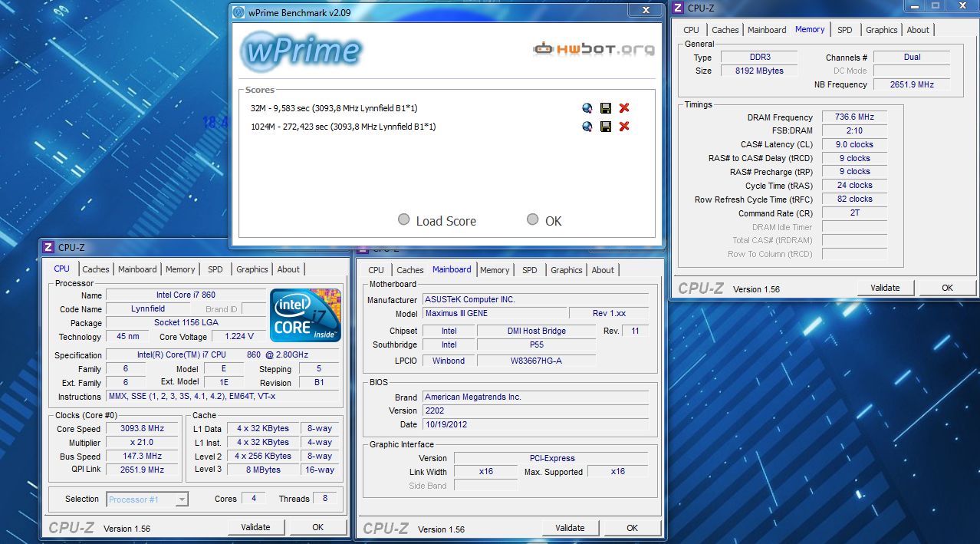Click Validate in CPU-Z Memory window

pyautogui.click(x=885, y=288)
